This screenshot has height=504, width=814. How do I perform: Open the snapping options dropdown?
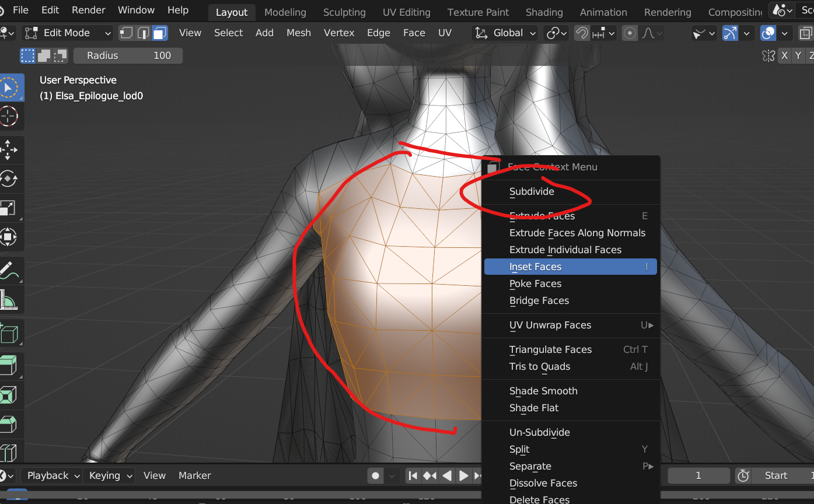[603, 33]
